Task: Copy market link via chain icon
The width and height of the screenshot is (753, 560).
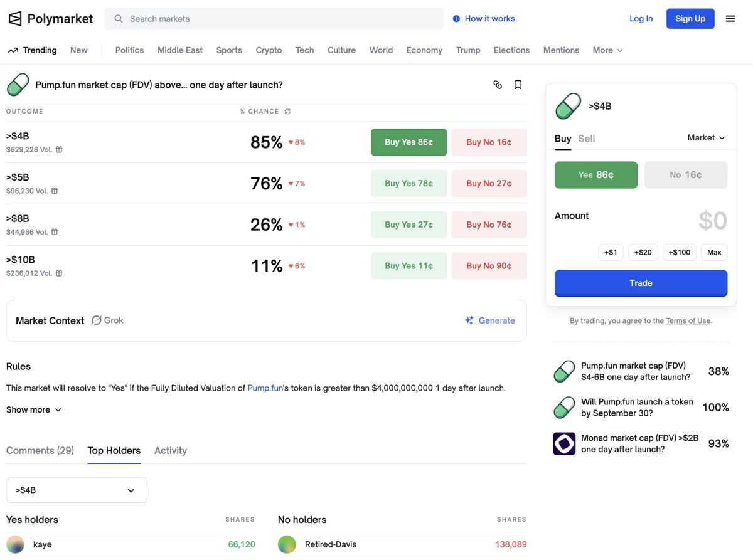Action: point(498,85)
